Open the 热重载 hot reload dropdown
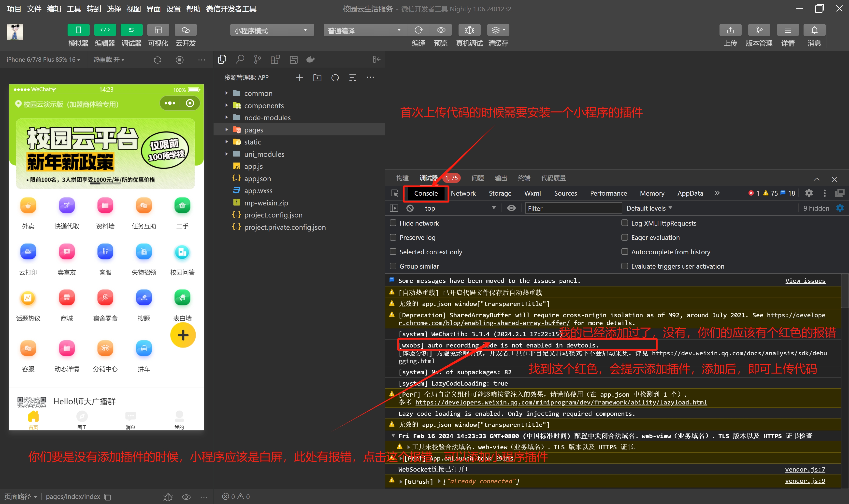 [109, 60]
